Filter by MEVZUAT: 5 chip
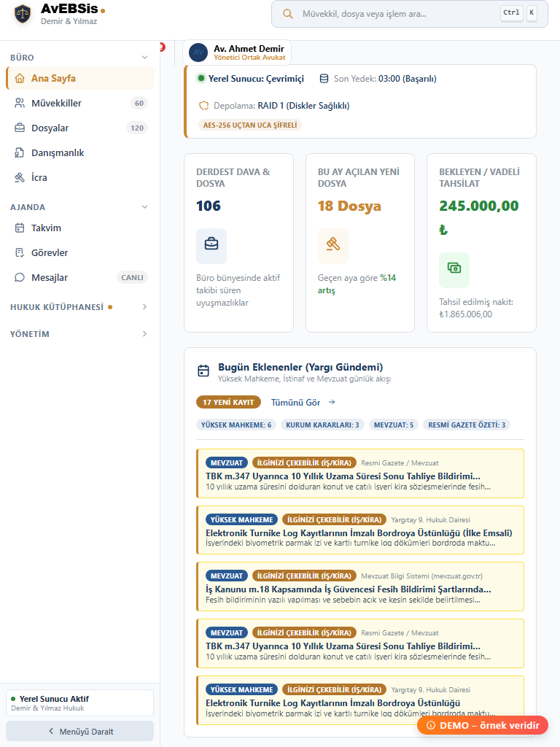Viewport: 560px width, 747px height. click(394, 425)
